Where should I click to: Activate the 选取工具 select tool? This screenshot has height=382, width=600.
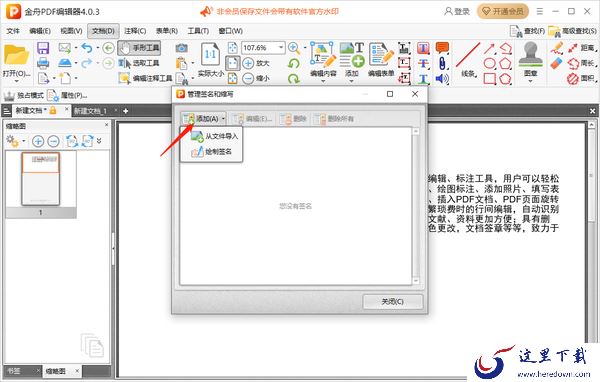(139, 63)
